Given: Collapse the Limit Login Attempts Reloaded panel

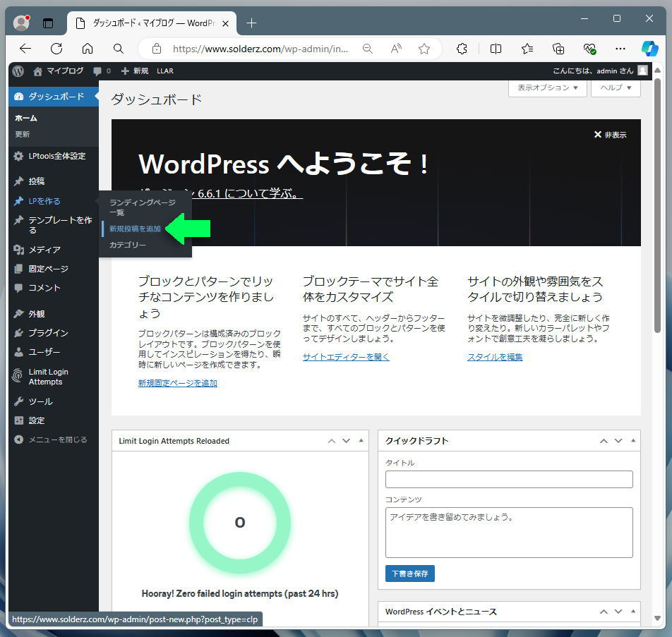Looking at the screenshot, I should point(361,441).
